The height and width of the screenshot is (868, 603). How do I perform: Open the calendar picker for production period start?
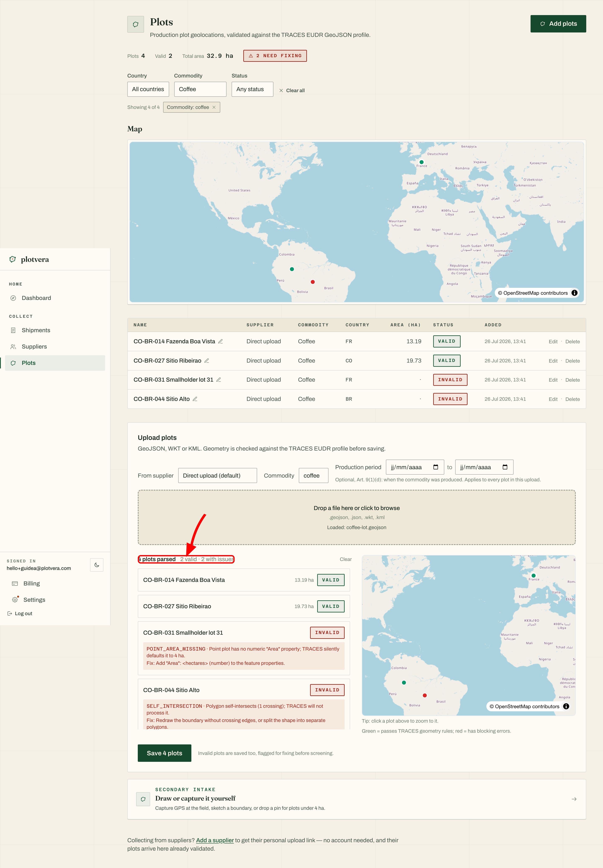pyautogui.click(x=436, y=467)
